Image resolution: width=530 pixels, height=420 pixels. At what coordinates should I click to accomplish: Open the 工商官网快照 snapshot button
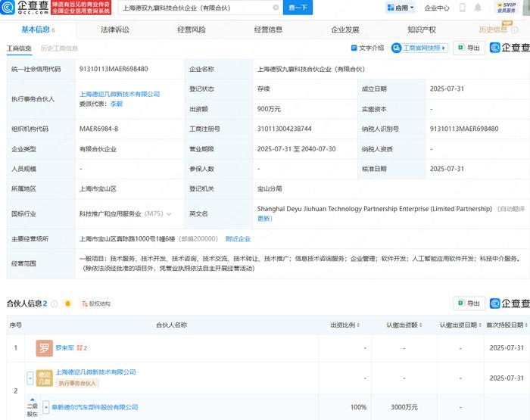tap(419, 48)
